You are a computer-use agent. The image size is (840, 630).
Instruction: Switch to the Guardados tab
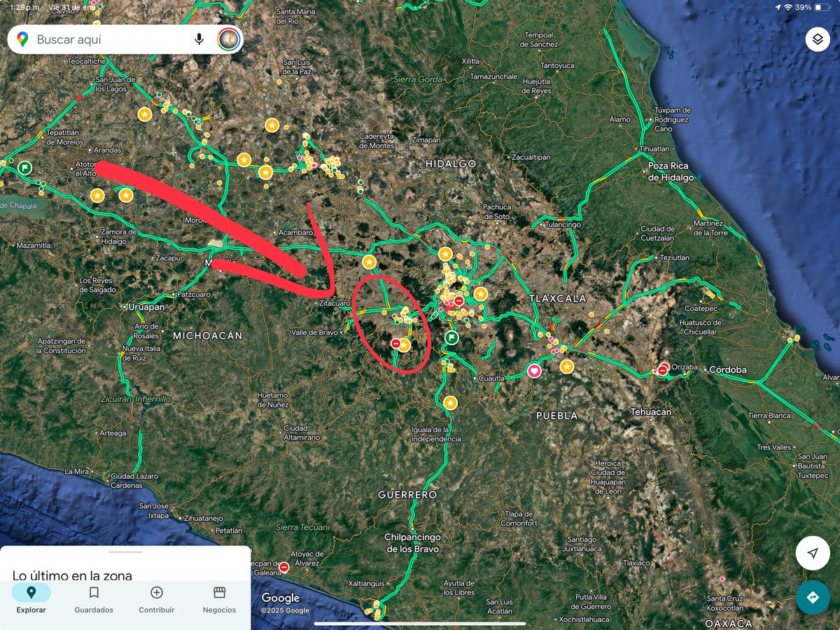click(x=94, y=599)
